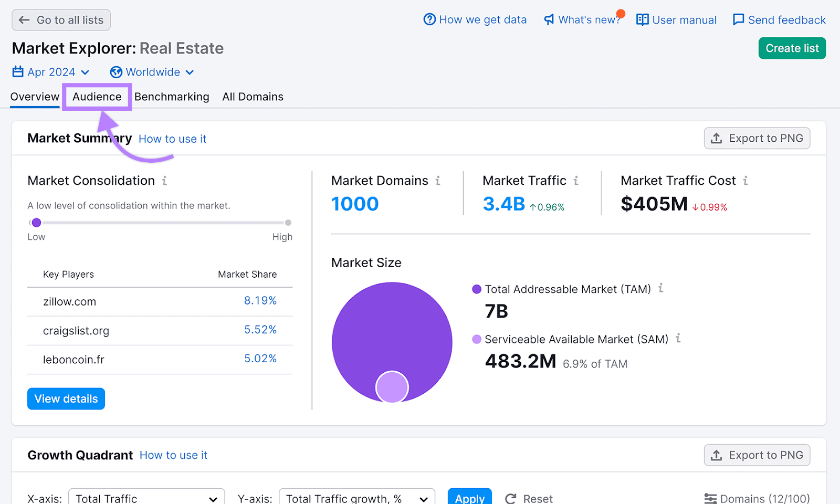
Task: Open the Apr 2024 date dropdown
Action: pos(51,72)
